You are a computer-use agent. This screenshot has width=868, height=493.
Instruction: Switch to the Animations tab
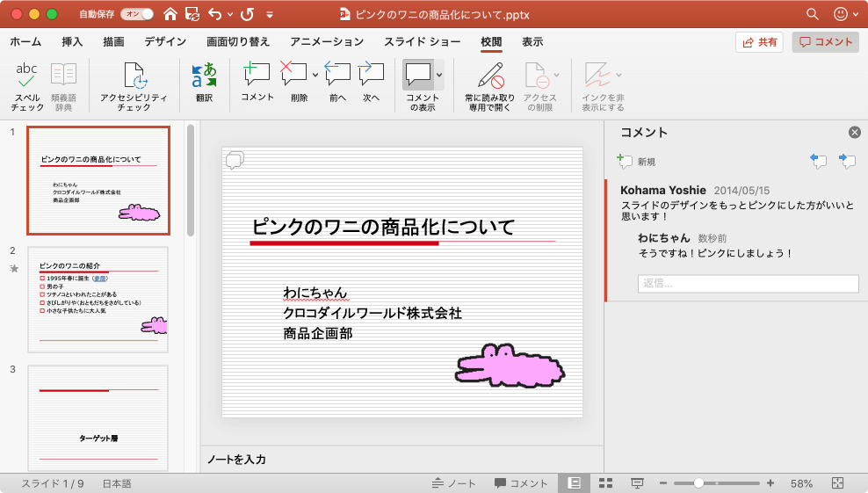tap(327, 42)
